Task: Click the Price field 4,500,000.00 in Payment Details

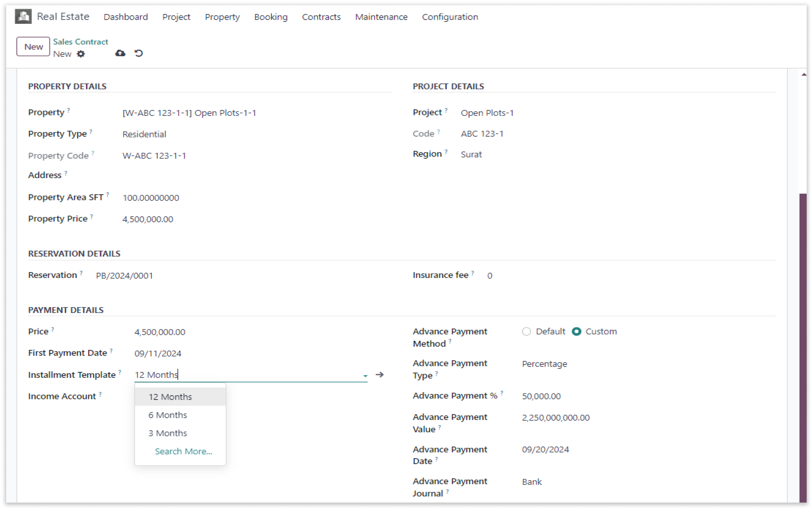Action: coord(160,332)
